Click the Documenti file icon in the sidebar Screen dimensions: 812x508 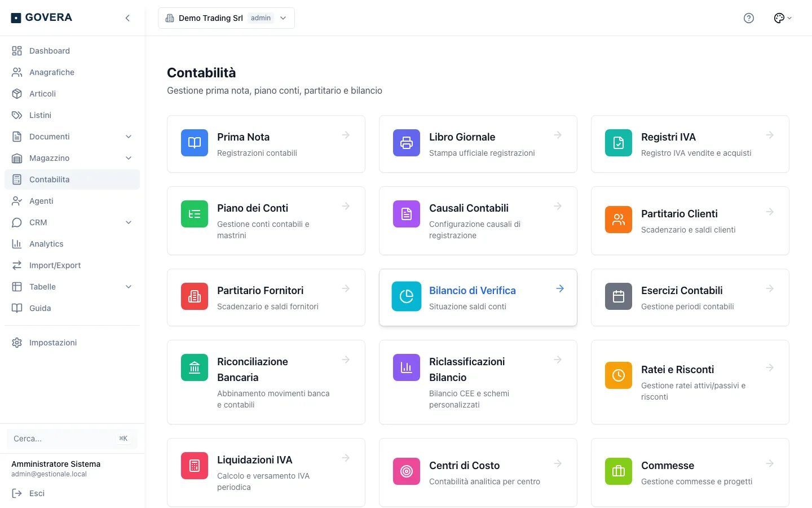(x=17, y=137)
